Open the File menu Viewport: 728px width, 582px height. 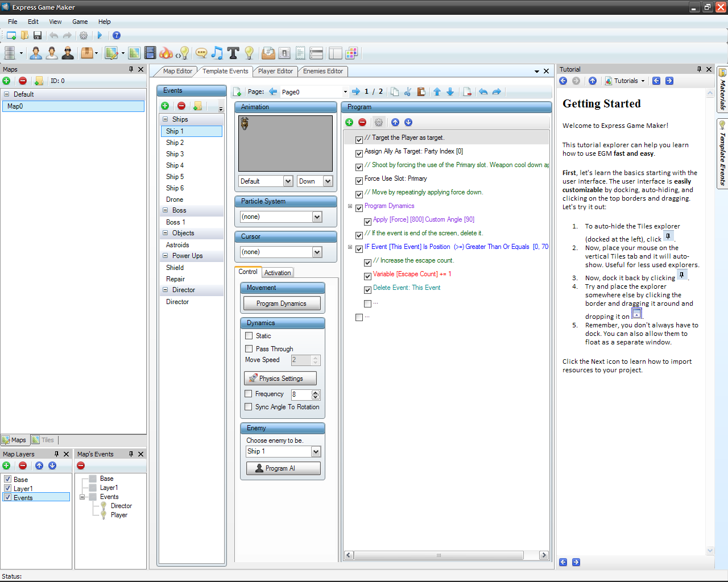coord(13,22)
